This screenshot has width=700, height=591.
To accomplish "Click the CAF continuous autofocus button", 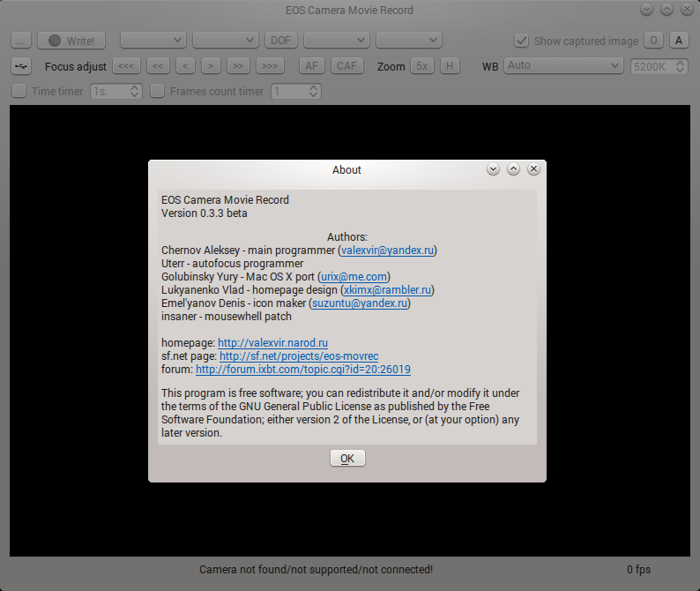I will tap(346, 66).
